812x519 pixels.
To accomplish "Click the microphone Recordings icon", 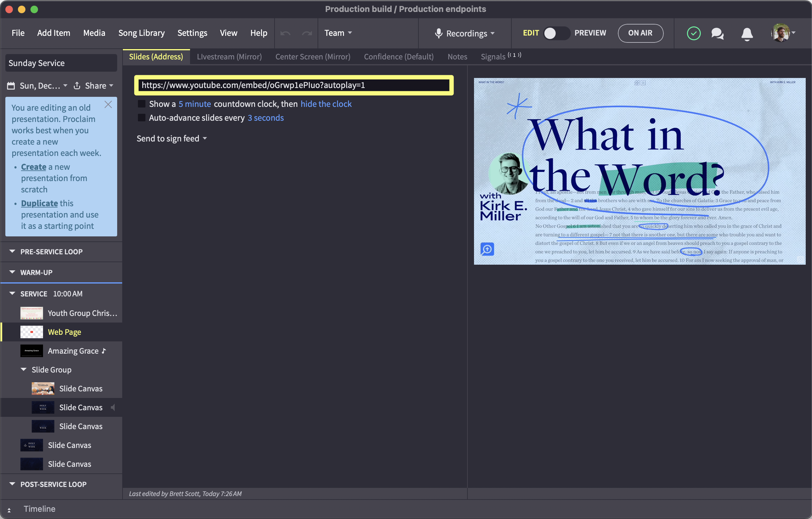I will click(x=439, y=33).
